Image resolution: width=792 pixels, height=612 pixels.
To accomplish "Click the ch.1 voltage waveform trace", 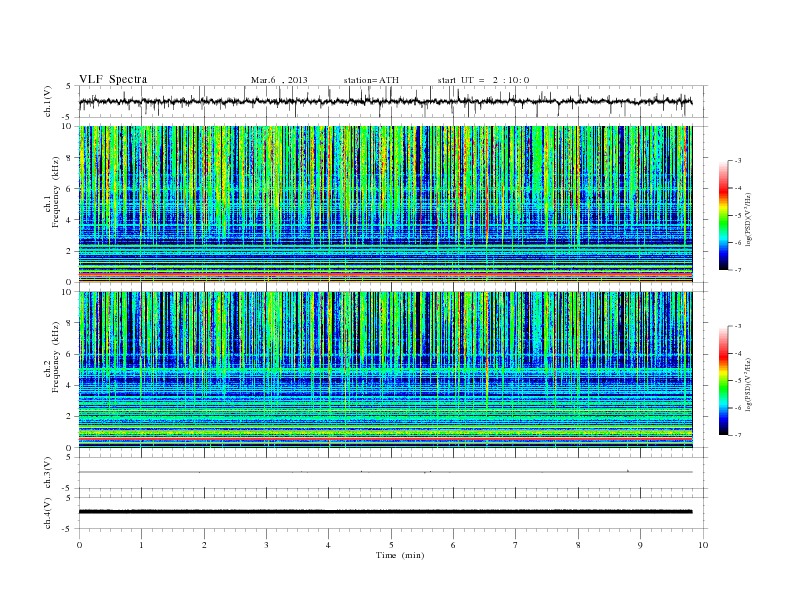I will (x=385, y=101).
